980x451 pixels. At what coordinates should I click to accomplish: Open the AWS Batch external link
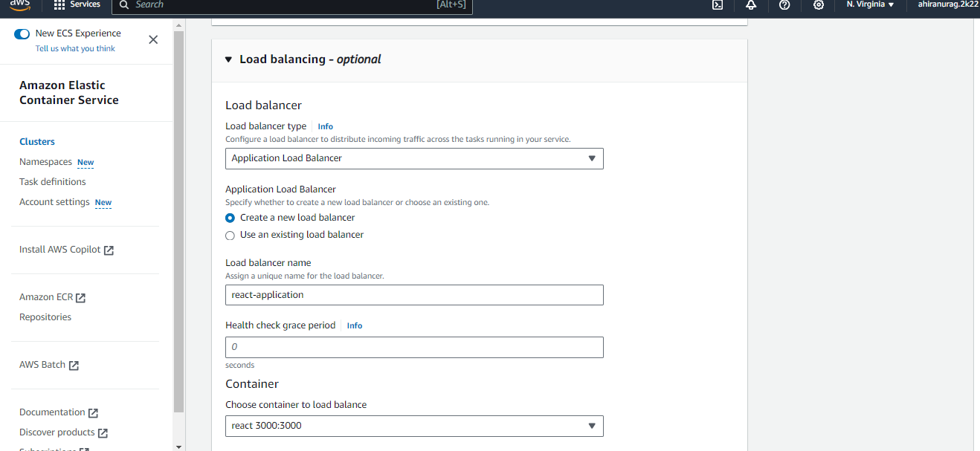pos(49,365)
